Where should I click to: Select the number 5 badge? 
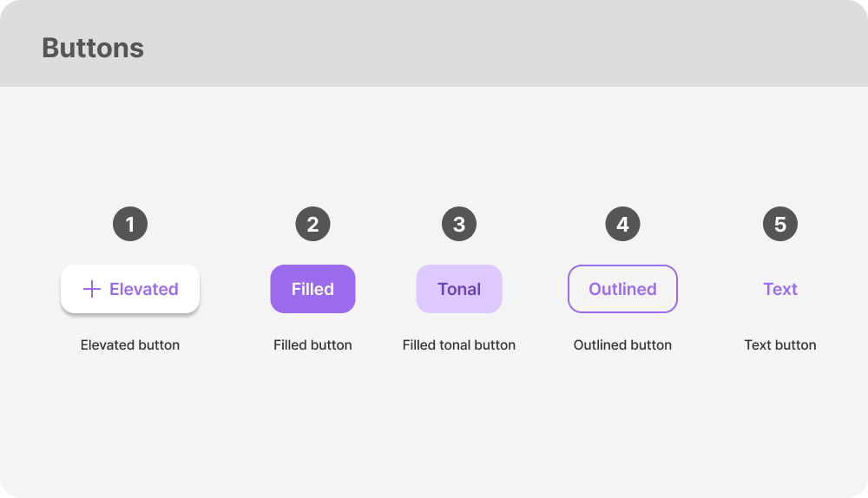coord(780,225)
